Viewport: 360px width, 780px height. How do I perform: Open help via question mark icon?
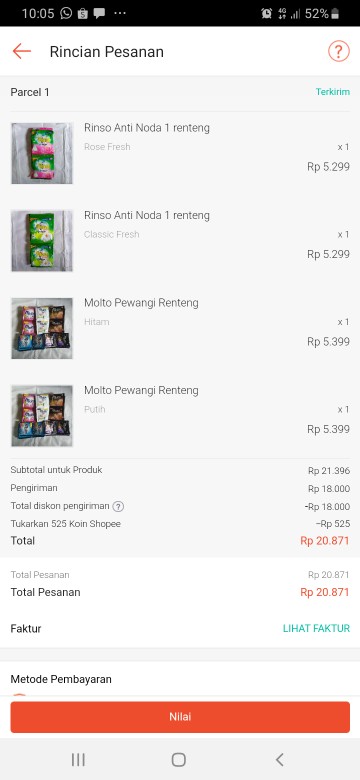point(339,51)
